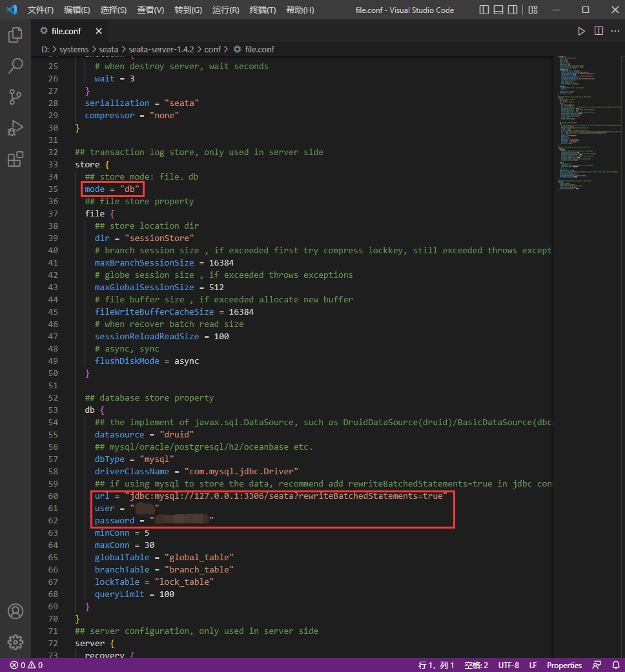Change encoding via UTF-8 status item
Image resolution: width=625 pixels, height=672 pixels.
pos(509,665)
